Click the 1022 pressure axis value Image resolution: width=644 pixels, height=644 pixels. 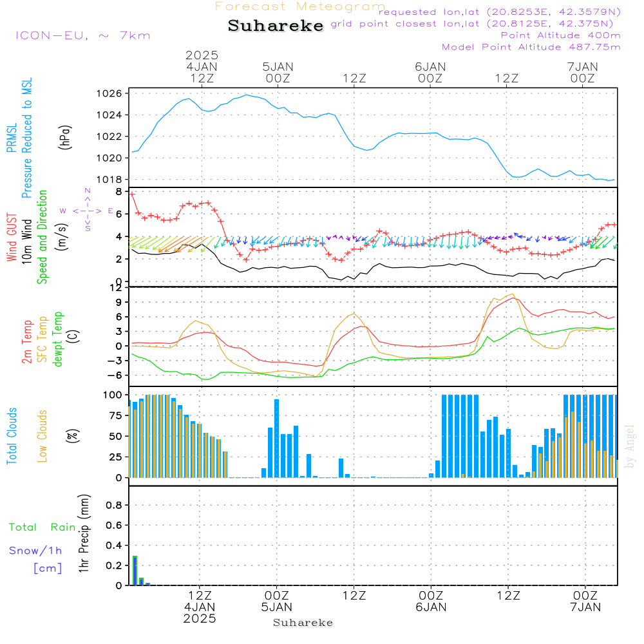click(x=109, y=137)
